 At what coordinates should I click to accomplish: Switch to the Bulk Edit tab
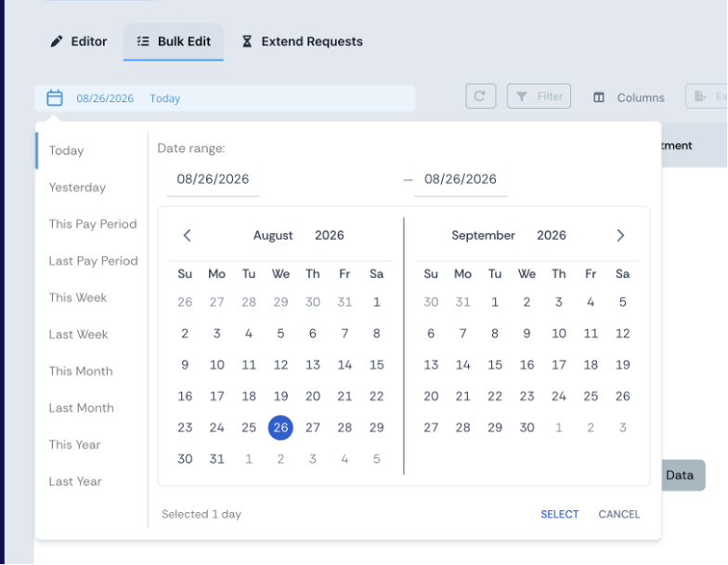point(173,41)
